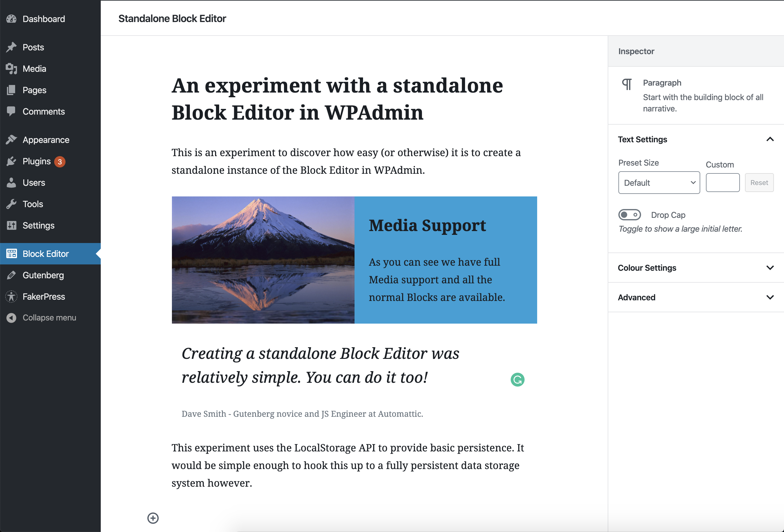Select the mountain image thumbnail
784x532 pixels.
click(263, 260)
